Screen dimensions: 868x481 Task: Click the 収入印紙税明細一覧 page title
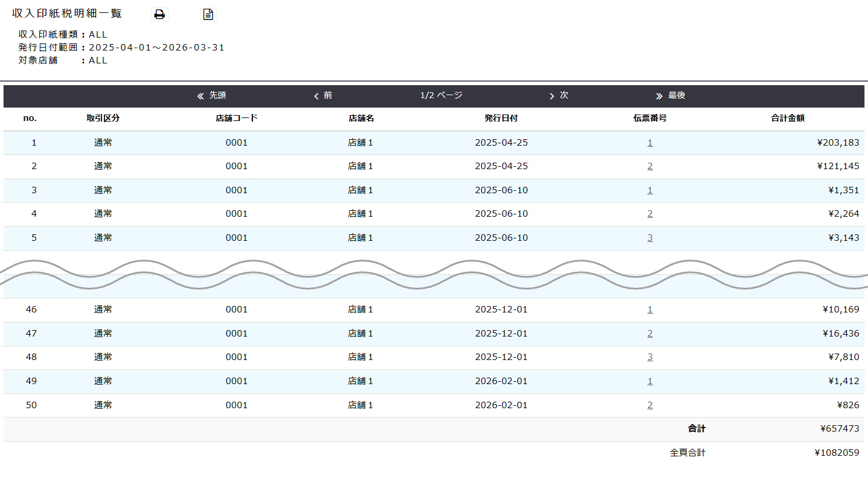[67, 14]
